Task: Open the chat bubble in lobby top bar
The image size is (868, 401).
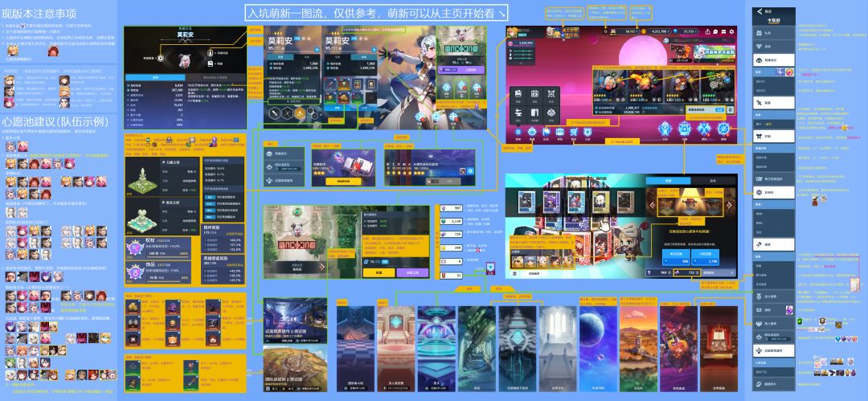Action: [x=716, y=31]
